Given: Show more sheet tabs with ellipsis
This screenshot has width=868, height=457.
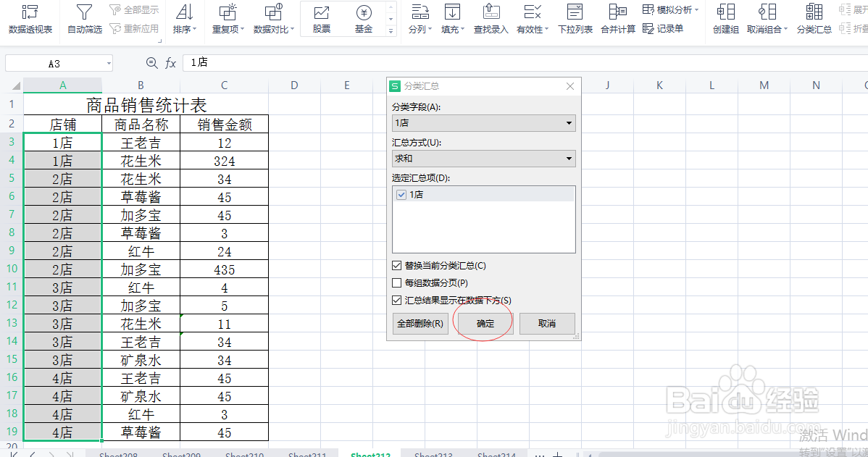Looking at the screenshot, I should click(539, 454).
